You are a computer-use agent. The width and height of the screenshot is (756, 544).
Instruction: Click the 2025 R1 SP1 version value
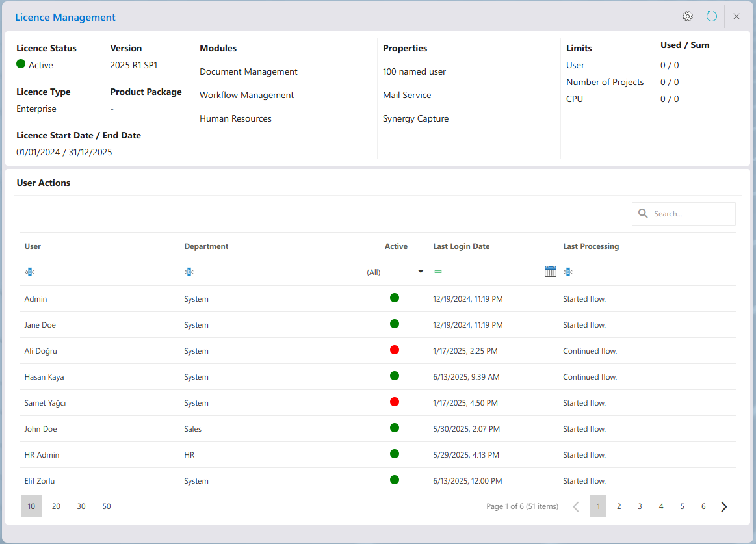(133, 65)
